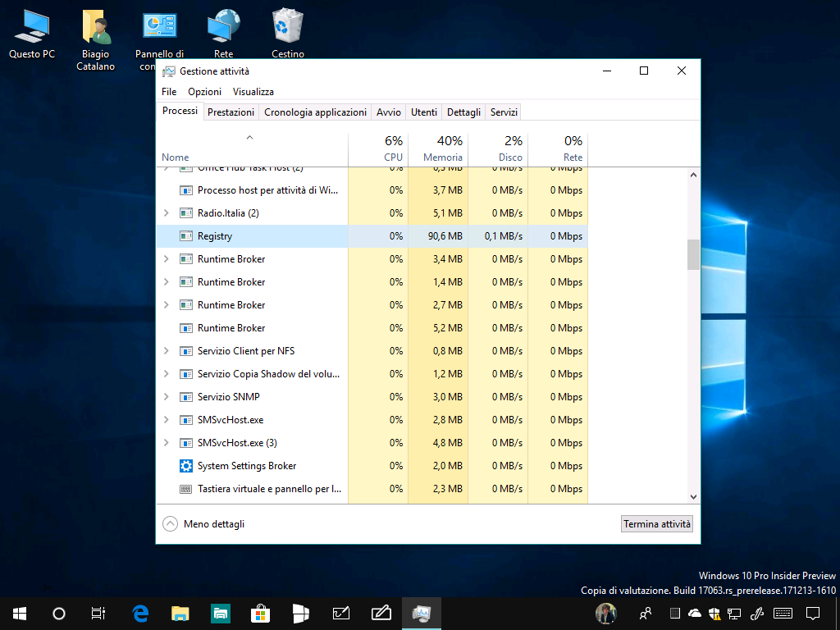Sort processes by Rete column header
The height and width of the screenshot is (630, 840).
(x=558, y=149)
